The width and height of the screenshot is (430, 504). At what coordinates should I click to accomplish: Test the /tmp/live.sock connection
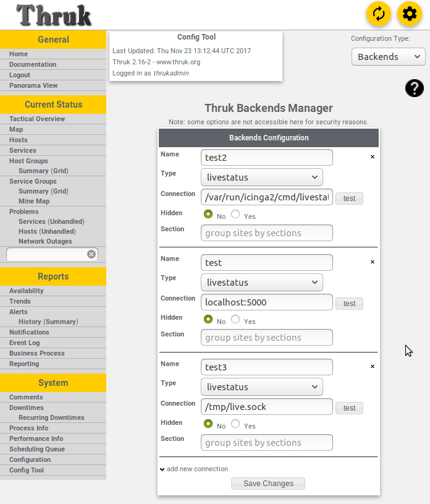(350, 408)
